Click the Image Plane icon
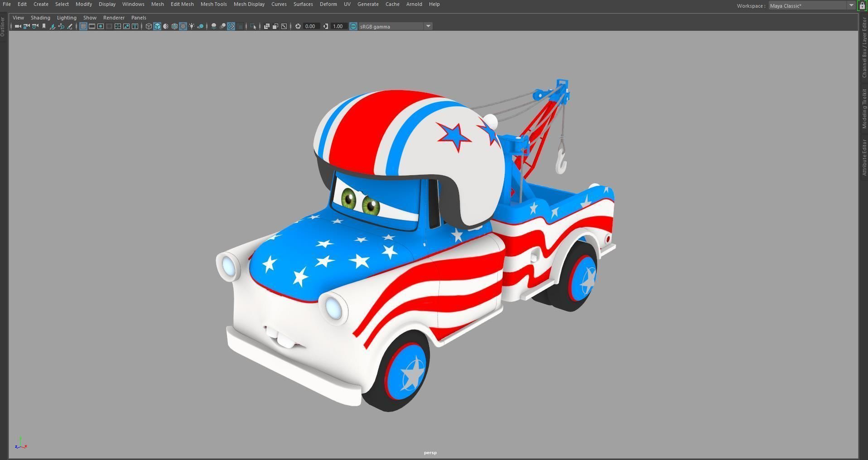 (x=52, y=26)
